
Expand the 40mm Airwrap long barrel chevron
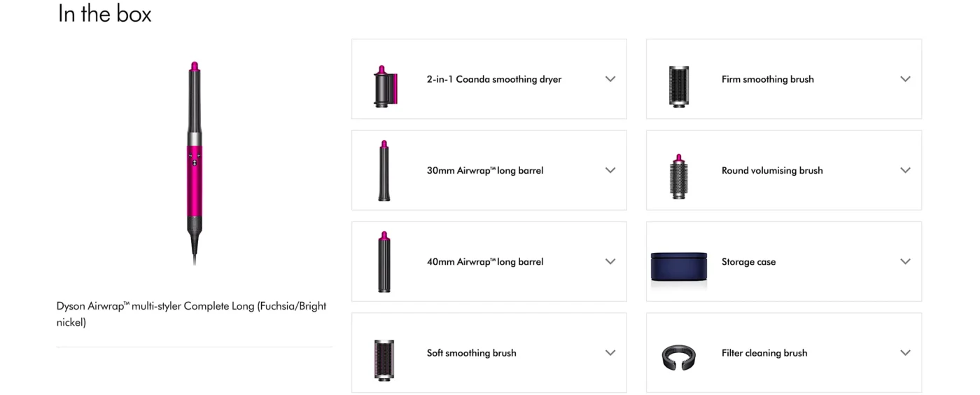pyautogui.click(x=610, y=262)
